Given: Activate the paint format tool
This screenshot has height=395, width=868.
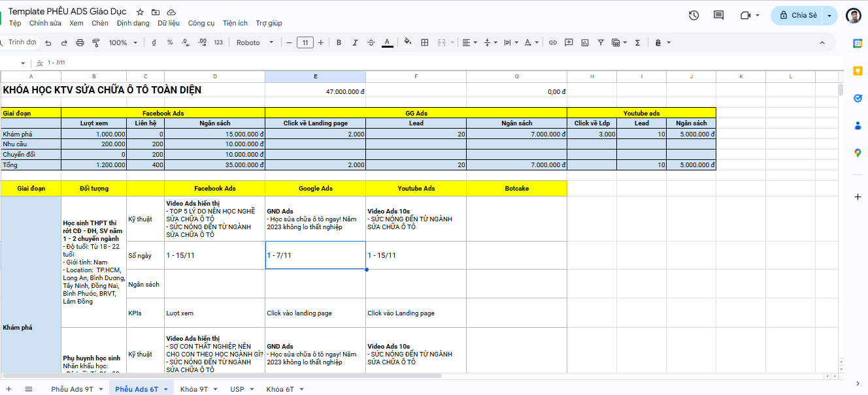Looking at the screenshot, I should click(96, 42).
